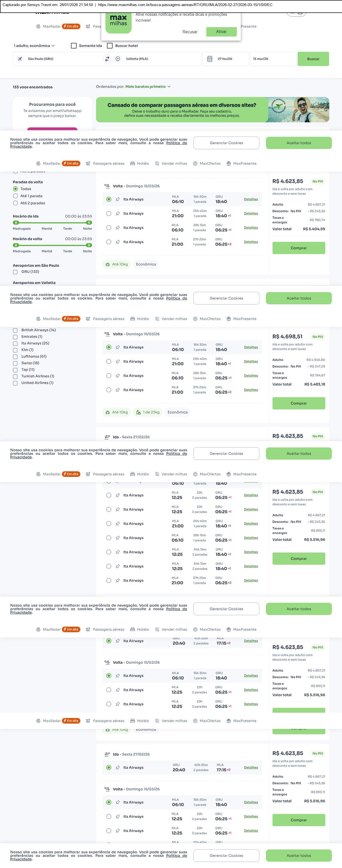
Task: Expand the "Mais baratos primeiro" sort dropdown
Action: [148, 87]
